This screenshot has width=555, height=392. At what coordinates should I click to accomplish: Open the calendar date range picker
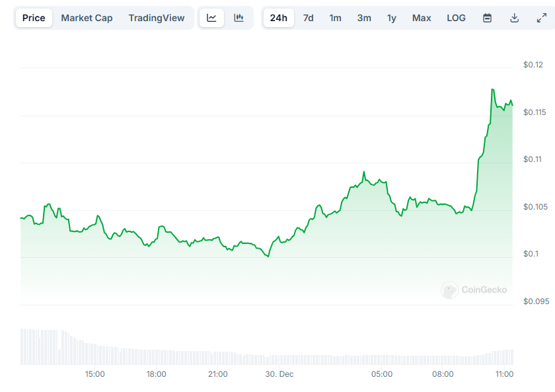487,18
